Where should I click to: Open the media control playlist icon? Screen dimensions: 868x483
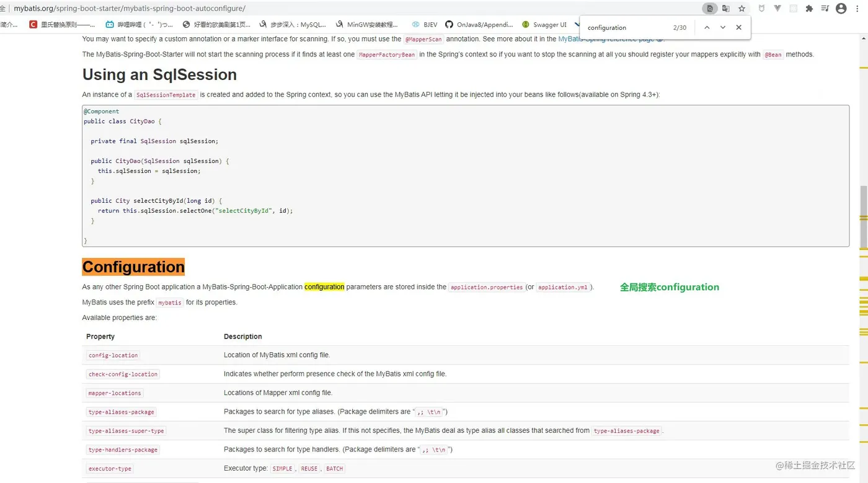coord(825,9)
